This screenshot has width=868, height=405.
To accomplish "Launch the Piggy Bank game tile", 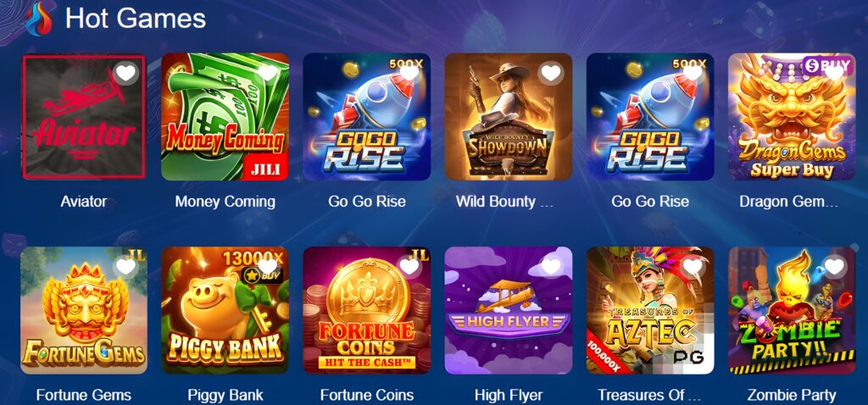I will point(225,310).
